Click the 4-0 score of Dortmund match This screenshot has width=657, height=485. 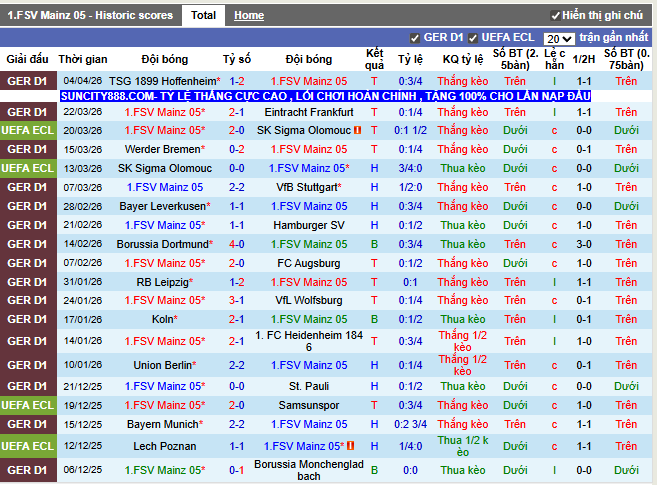[237, 244]
